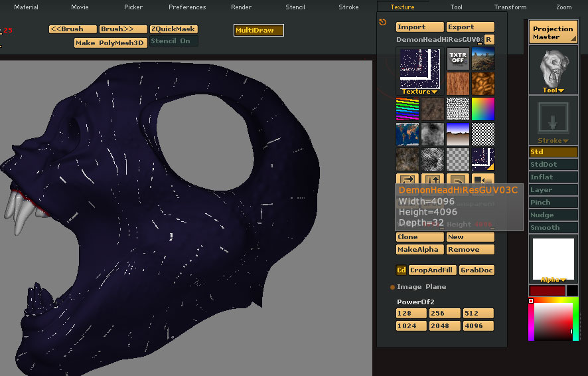Select the TXTR OFF texture icon

pos(458,58)
